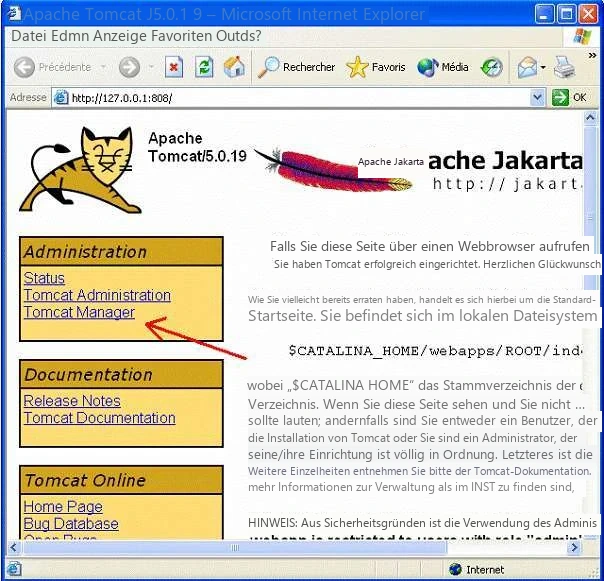Open the Tomcat Documentation link

click(x=99, y=418)
